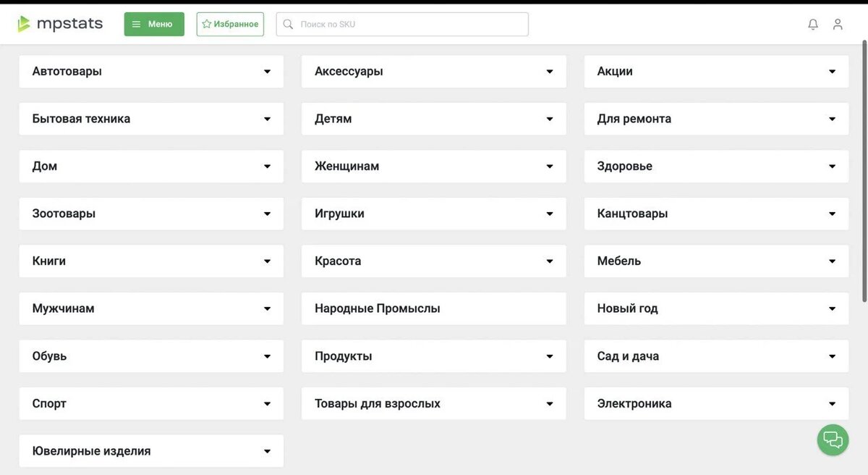Image resolution: width=868 pixels, height=475 pixels.
Task: Expand Новый год arrow
Action: pos(832,308)
